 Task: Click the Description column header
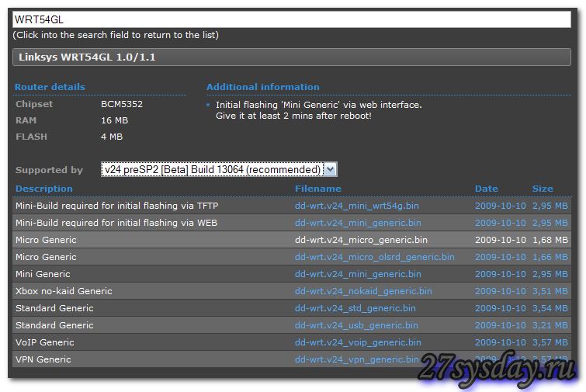click(x=44, y=189)
